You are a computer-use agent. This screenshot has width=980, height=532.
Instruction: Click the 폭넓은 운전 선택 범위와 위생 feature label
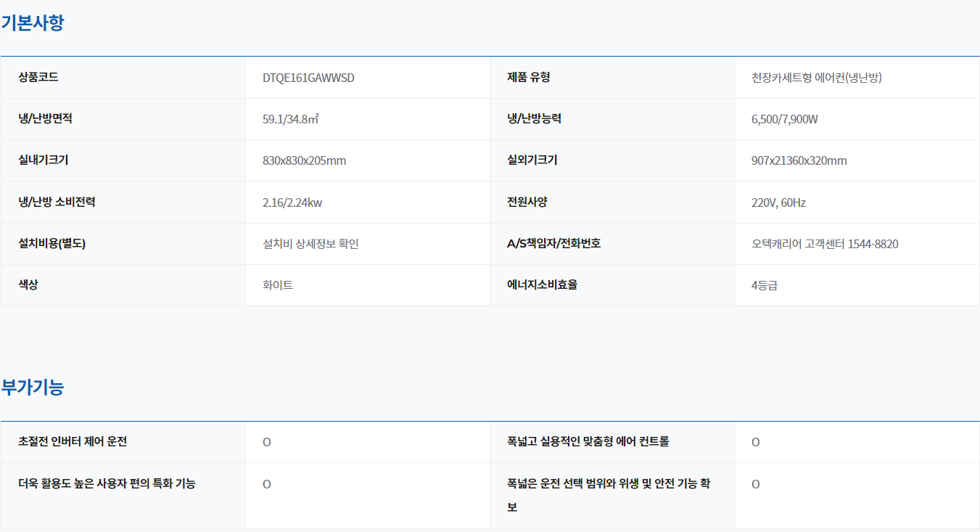pyautogui.click(x=608, y=483)
